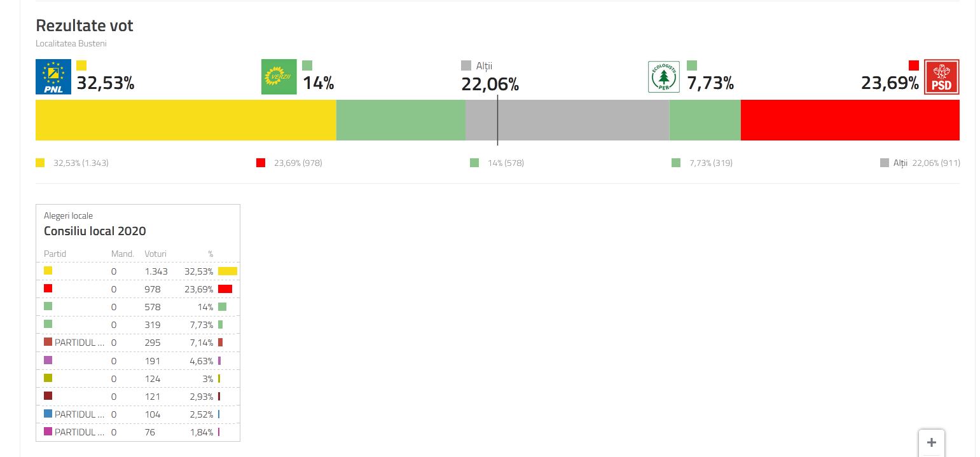Click the map zoom-in plus button
Screen dimensions: 980x457
[932, 442]
